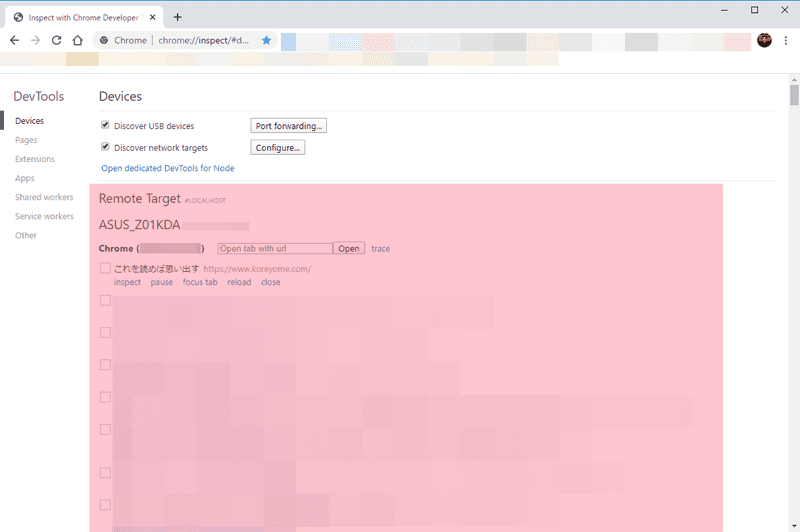
Task: Click the Open button next to URL field
Action: click(x=349, y=248)
